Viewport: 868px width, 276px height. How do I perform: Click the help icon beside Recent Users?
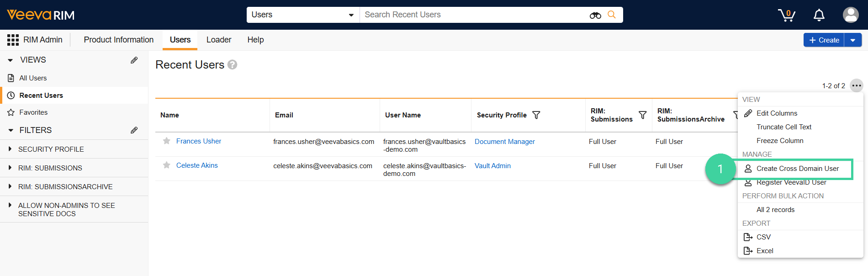pos(232,65)
